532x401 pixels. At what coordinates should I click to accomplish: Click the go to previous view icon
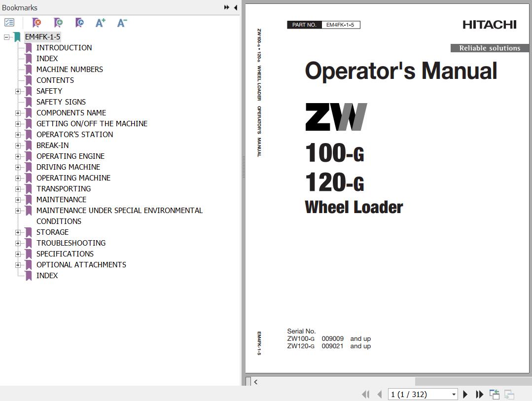(494, 394)
